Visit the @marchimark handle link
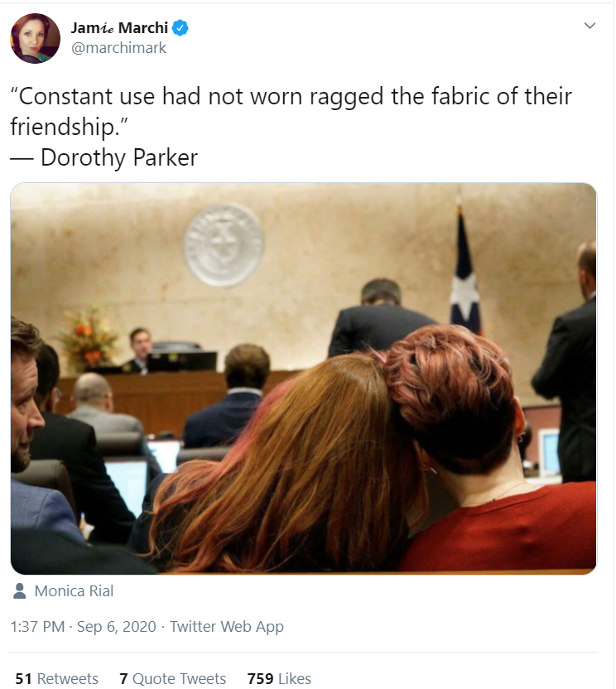 [x=118, y=47]
